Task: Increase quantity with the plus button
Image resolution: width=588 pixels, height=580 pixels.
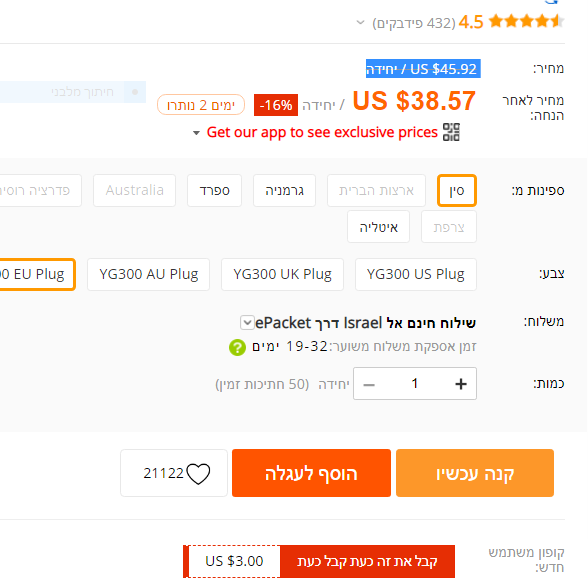Action: [x=461, y=384]
